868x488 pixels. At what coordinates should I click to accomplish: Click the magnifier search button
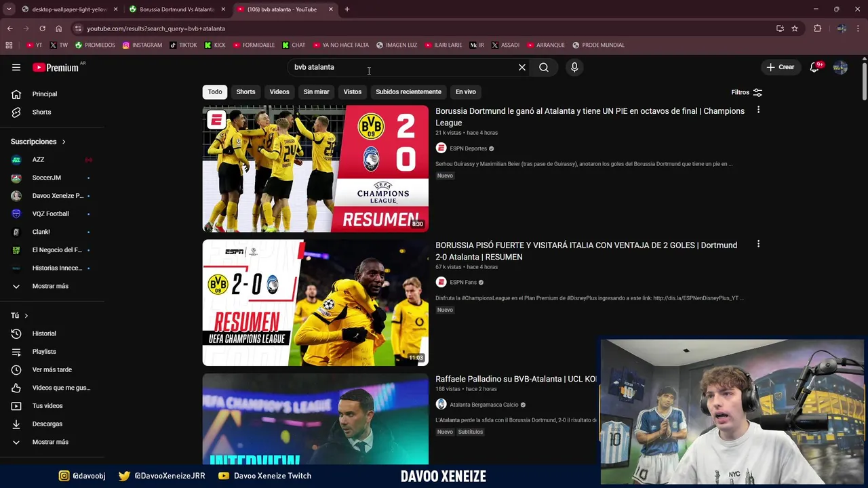pyautogui.click(x=544, y=67)
